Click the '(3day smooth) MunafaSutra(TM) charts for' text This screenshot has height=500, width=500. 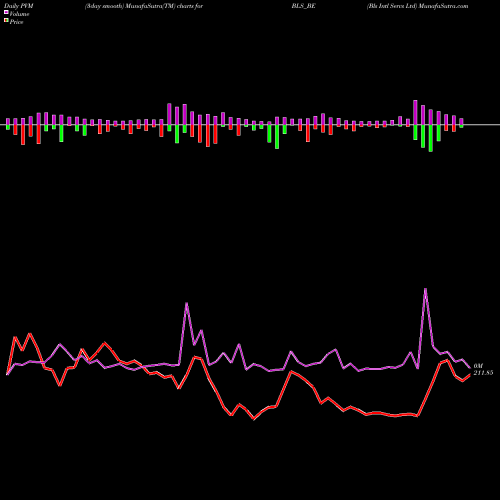click(x=144, y=6)
